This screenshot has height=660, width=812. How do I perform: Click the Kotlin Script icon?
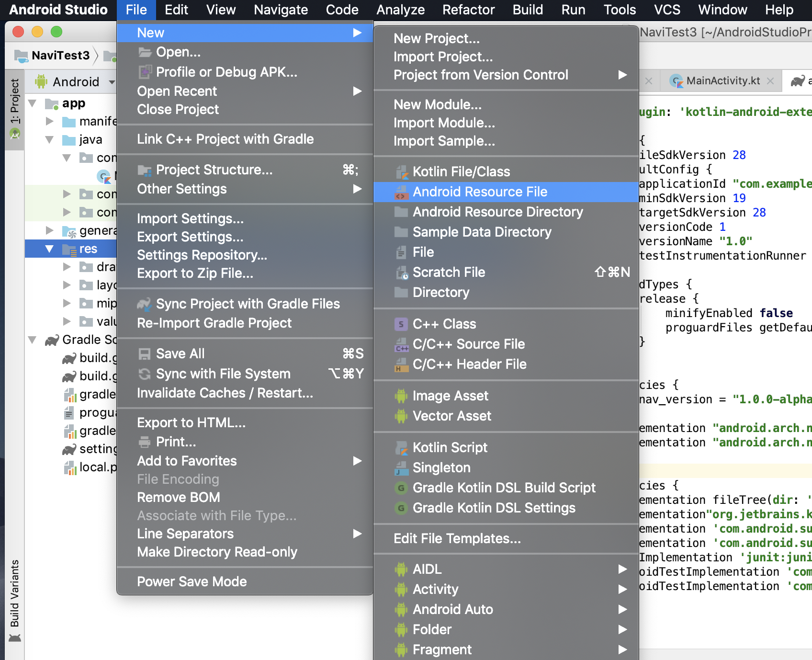(401, 448)
